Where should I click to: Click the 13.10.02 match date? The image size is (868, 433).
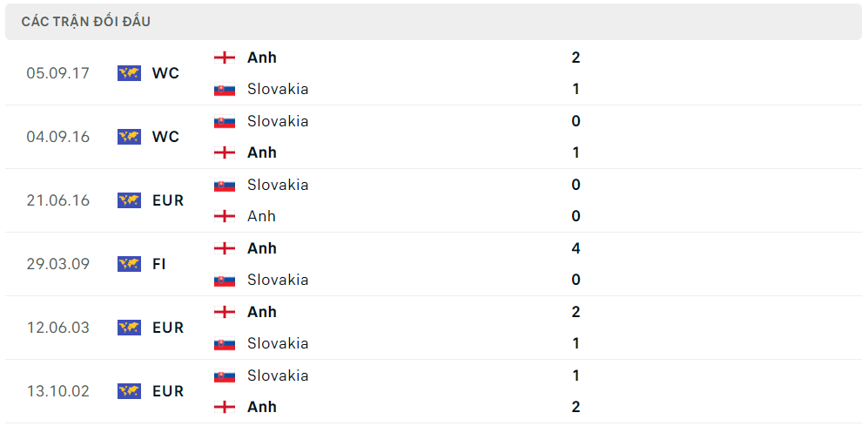pyautogui.click(x=58, y=391)
